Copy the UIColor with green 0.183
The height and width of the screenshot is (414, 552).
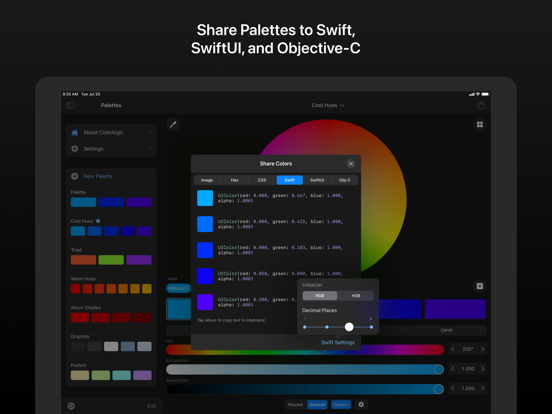205,250
